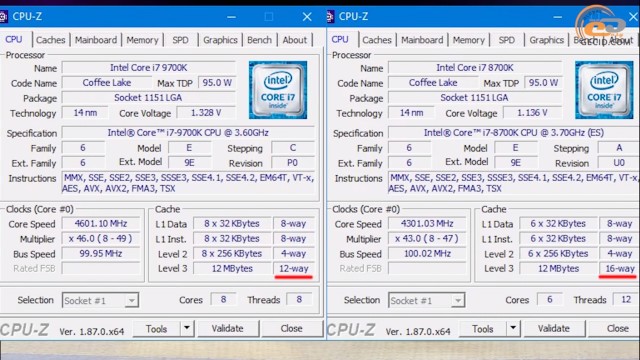The height and width of the screenshot is (360, 640).
Task: Click L1 Data value 6 x 32 KBytes
Action: coord(558,224)
